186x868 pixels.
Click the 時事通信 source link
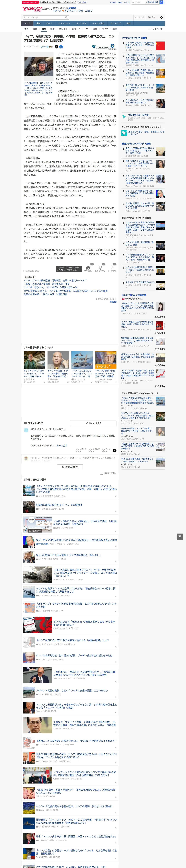pos(113,302)
